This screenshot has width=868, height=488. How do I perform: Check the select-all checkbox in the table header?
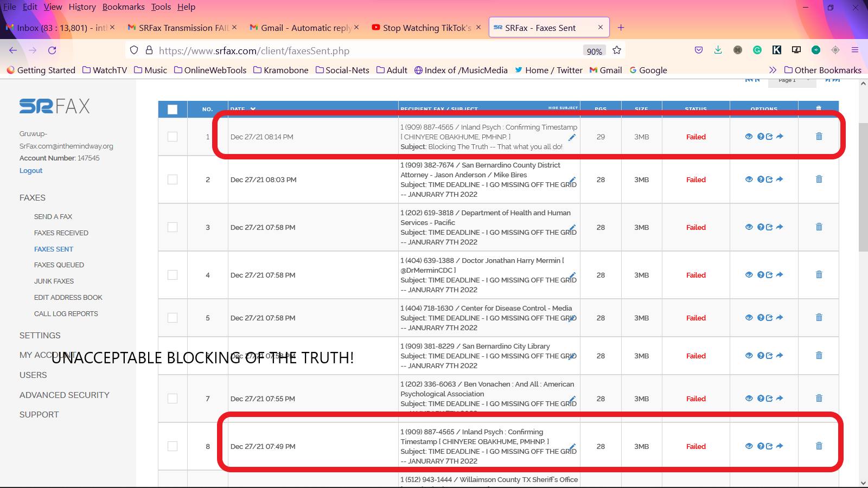[173, 109]
